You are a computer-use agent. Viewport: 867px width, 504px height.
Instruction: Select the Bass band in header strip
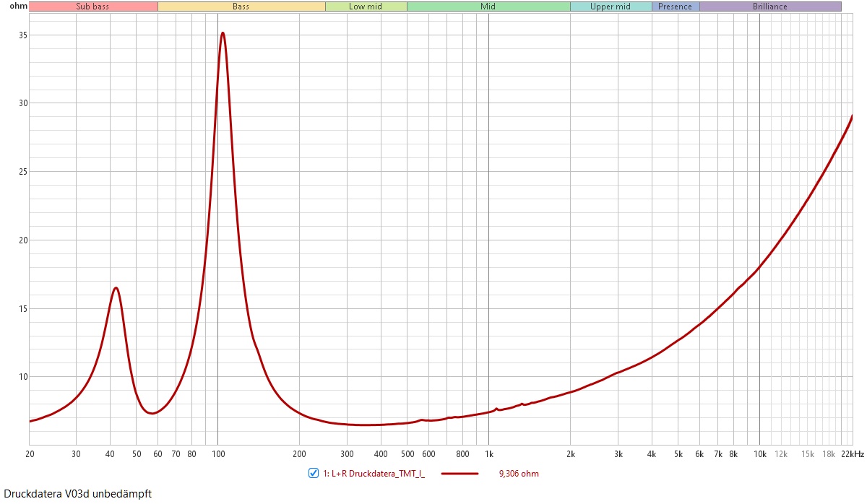[x=241, y=6]
